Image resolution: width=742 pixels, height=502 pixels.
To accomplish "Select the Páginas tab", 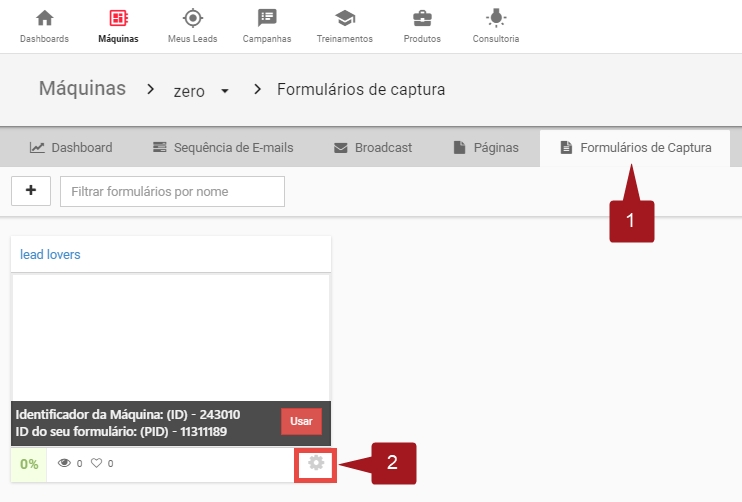I will (486, 148).
